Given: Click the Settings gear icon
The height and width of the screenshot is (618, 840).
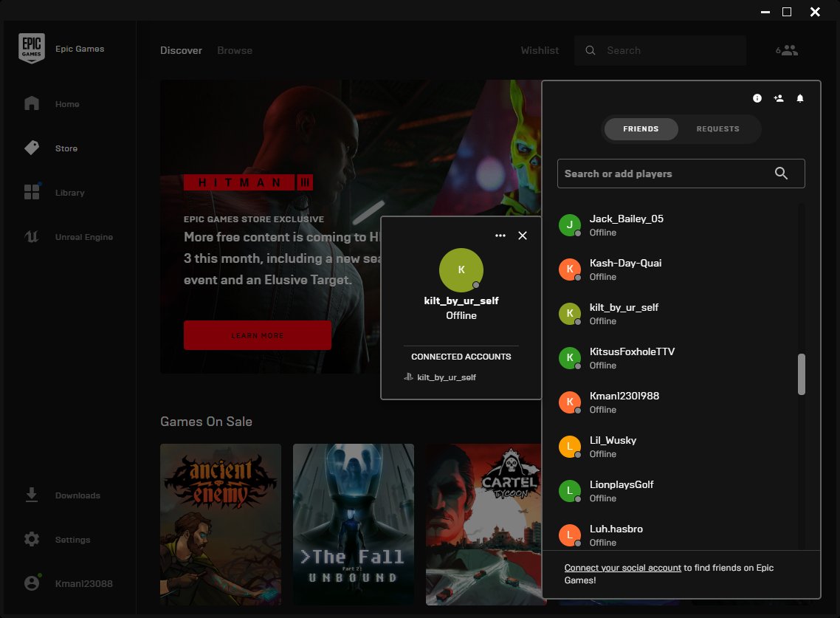Looking at the screenshot, I should 32,539.
